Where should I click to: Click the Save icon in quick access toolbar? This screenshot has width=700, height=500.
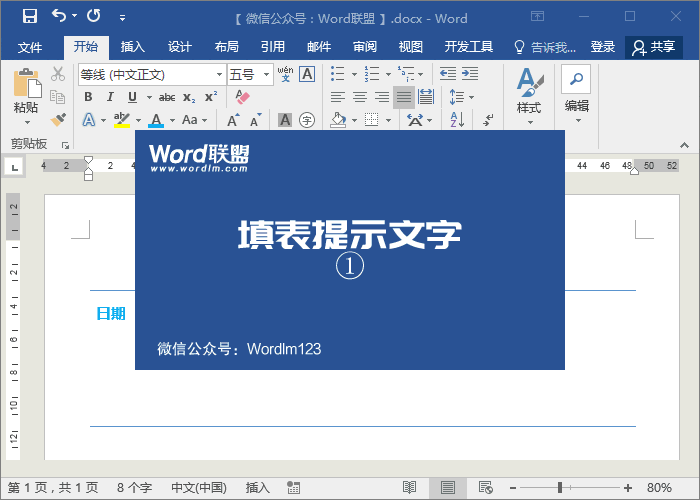pos(30,17)
